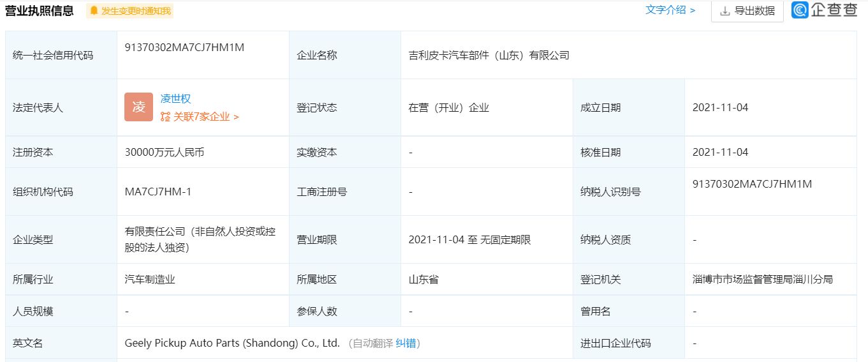Click the 曾用名 label cell

coord(629,311)
